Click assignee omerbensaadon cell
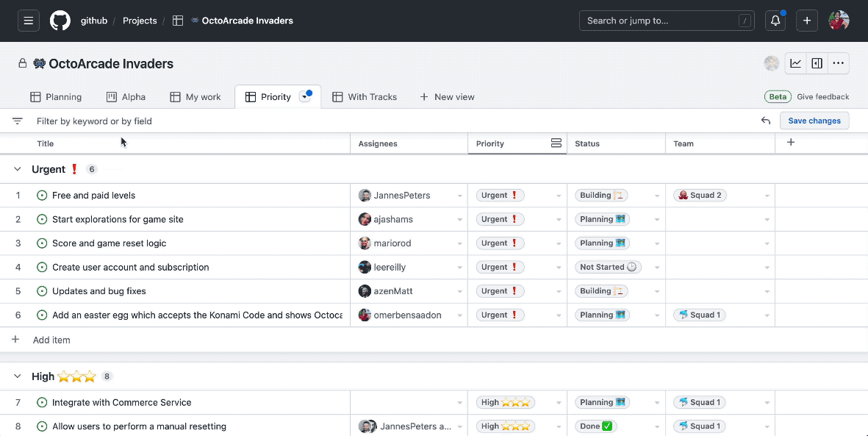Viewport: 868px width, 436px height. click(x=409, y=315)
